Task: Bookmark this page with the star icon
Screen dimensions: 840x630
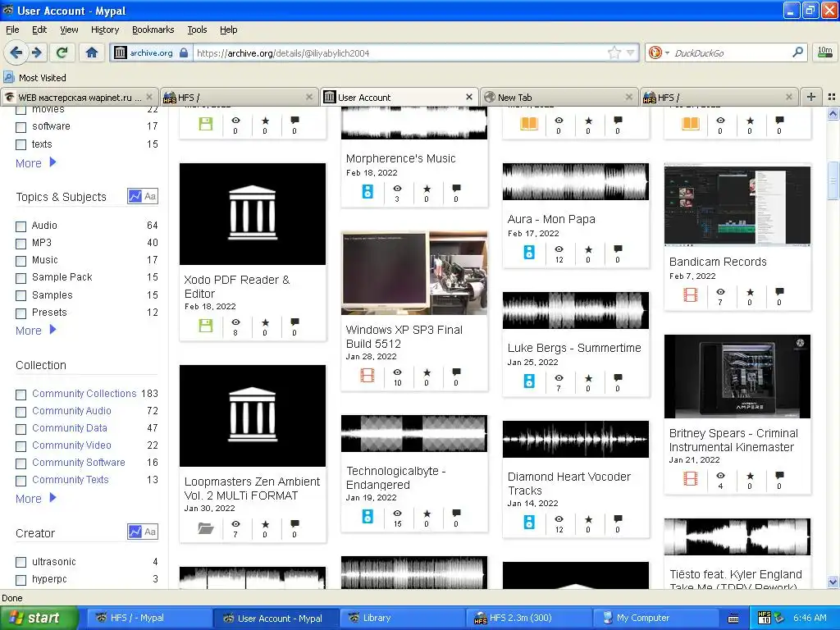Action: pos(614,52)
